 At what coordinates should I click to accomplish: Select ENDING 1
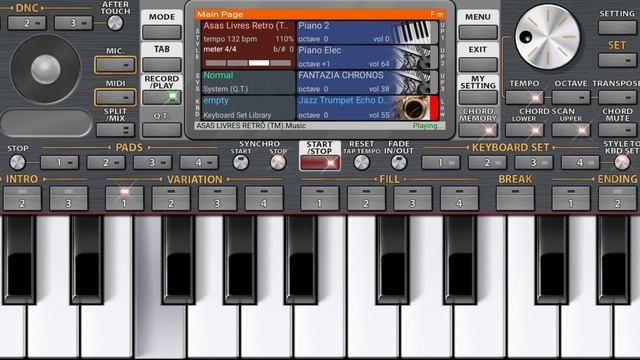pos(571,198)
